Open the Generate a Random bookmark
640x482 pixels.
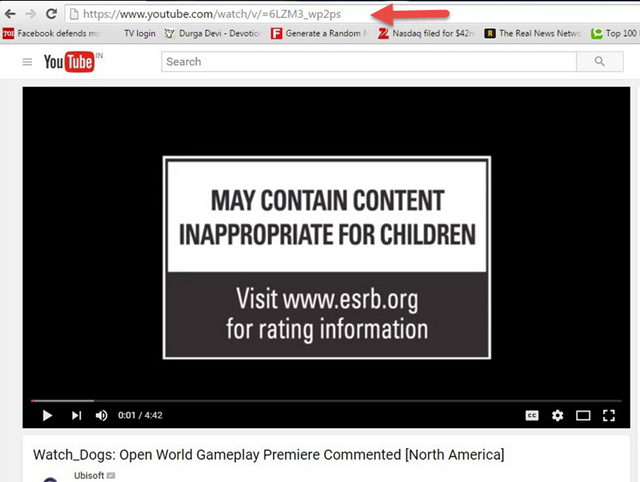[x=320, y=33]
